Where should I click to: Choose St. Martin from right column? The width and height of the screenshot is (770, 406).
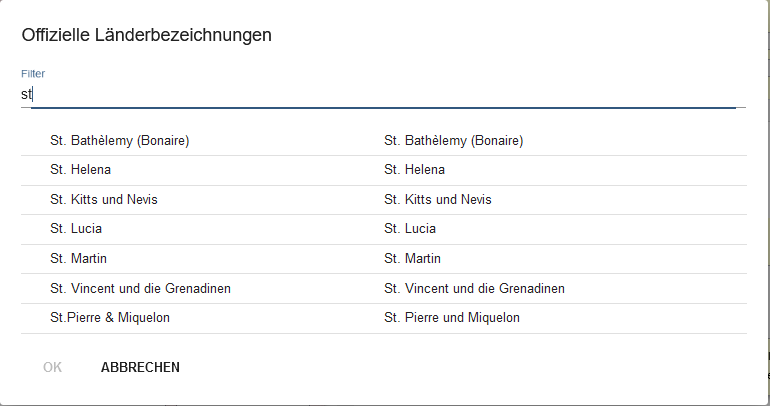pos(412,259)
